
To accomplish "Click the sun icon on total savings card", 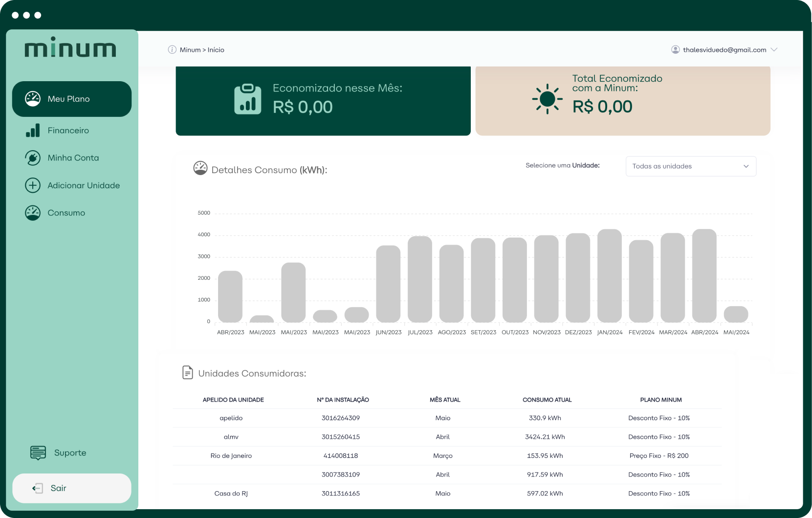I will [x=547, y=99].
